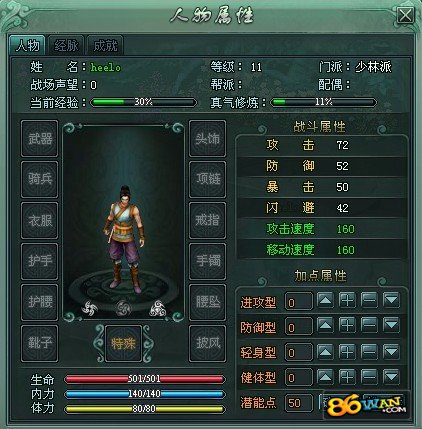Open the 披风 cloak equipment slot

[207, 343]
